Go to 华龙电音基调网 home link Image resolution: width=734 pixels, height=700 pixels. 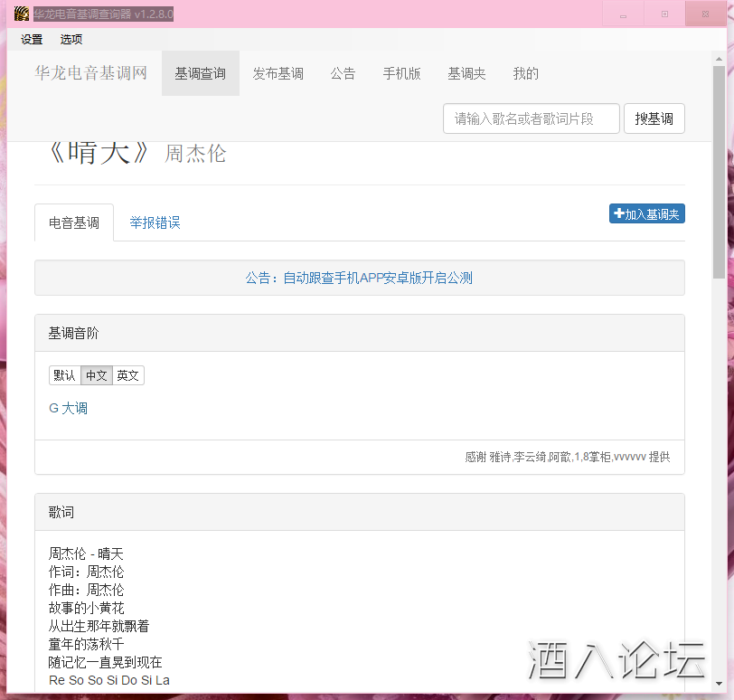(x=90, y=73)
